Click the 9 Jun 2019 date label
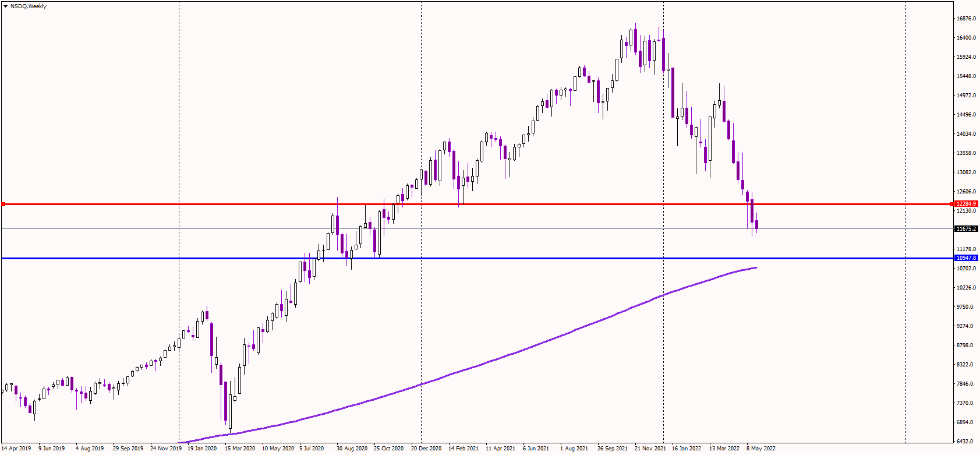Screen dimensions: 980x455 (x=52, y=449)
